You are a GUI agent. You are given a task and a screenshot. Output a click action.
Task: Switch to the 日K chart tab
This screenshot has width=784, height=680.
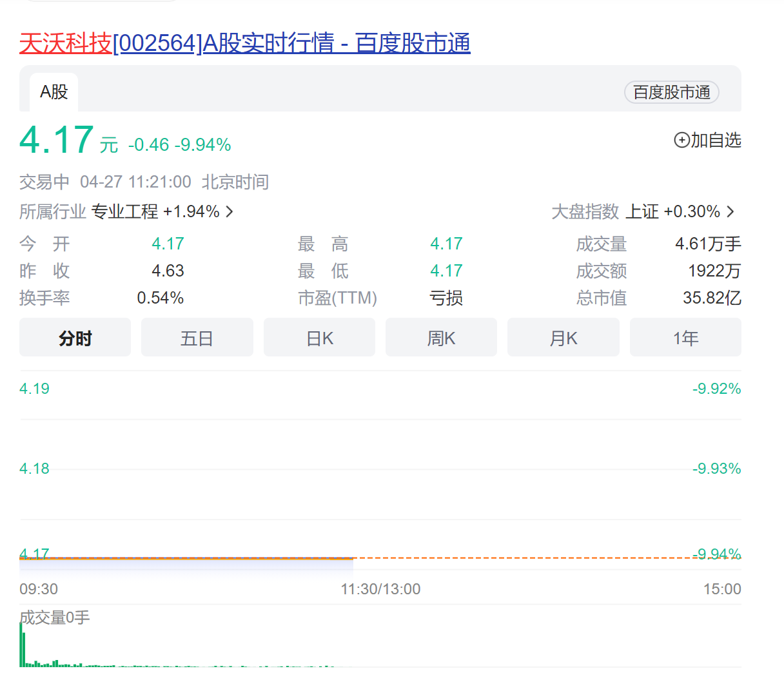click(320, 338)
